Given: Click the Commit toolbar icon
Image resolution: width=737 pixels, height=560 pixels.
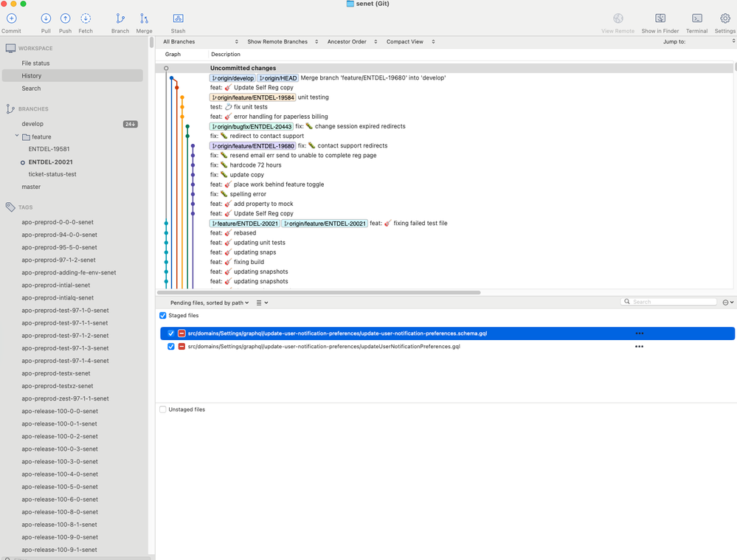Looking at the screenshot, I should click(11, 18).
